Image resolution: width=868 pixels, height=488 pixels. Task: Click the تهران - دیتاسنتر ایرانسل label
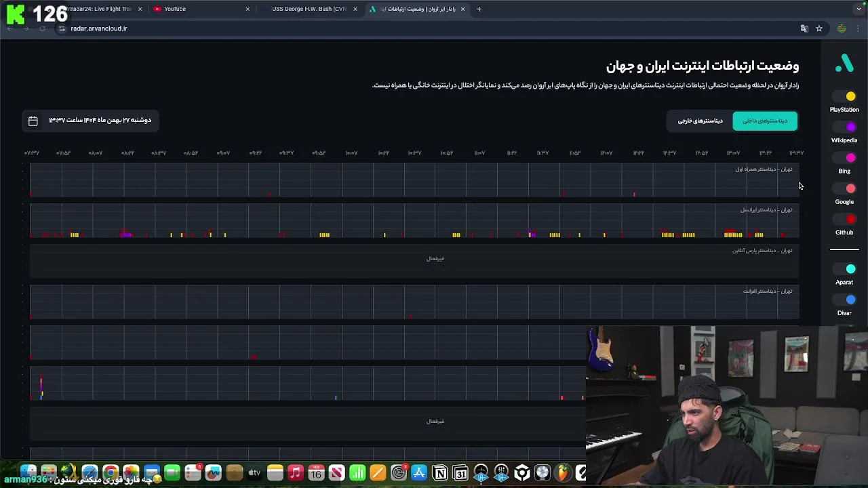click(x=766, y=210)
